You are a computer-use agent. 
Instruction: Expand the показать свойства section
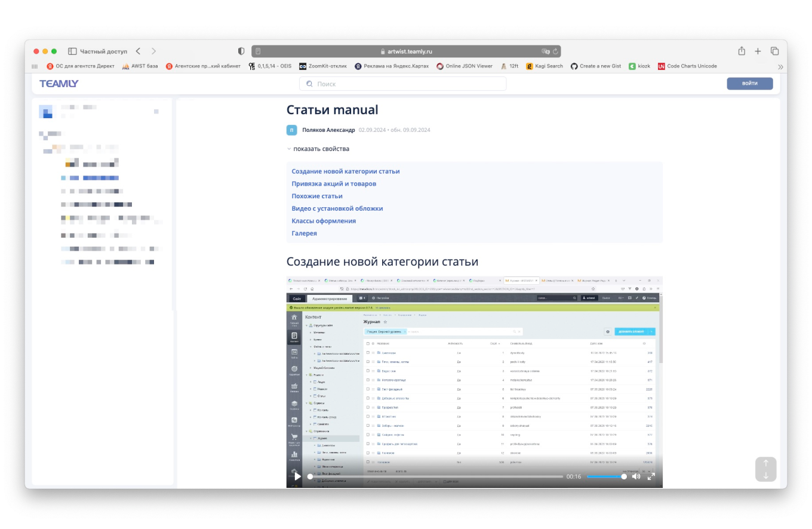coord(318,149)
